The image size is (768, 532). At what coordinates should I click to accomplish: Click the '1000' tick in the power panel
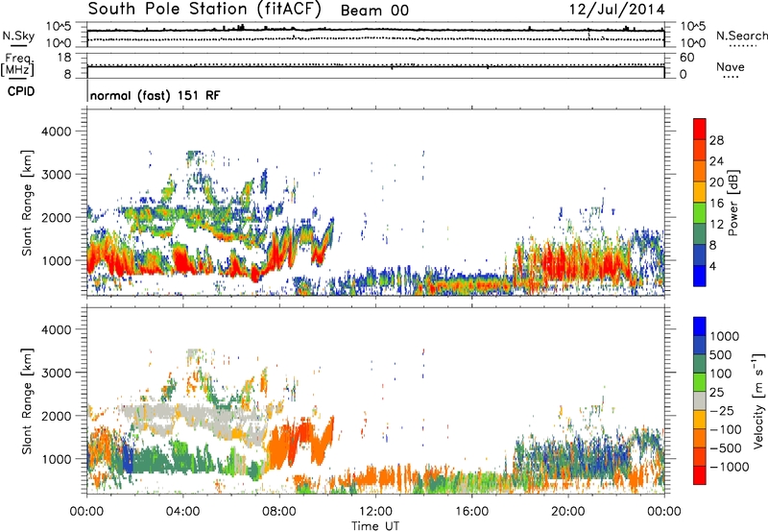point(56,260)
